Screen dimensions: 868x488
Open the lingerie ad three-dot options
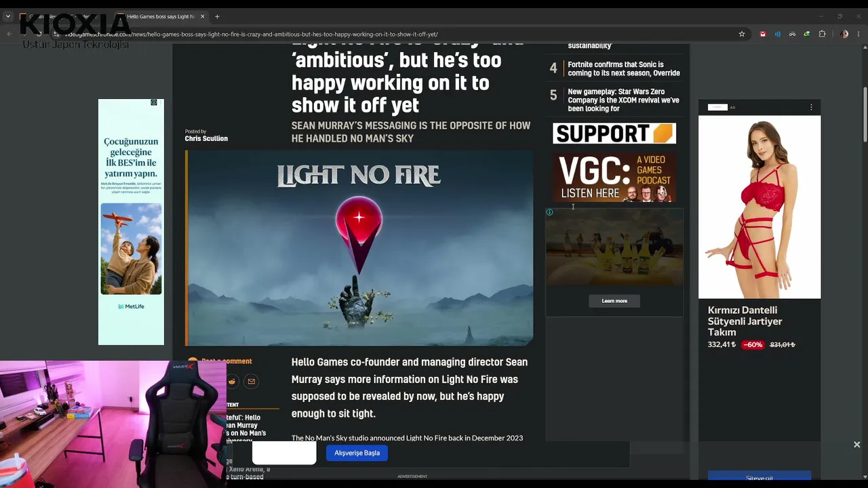coord(811,107)
